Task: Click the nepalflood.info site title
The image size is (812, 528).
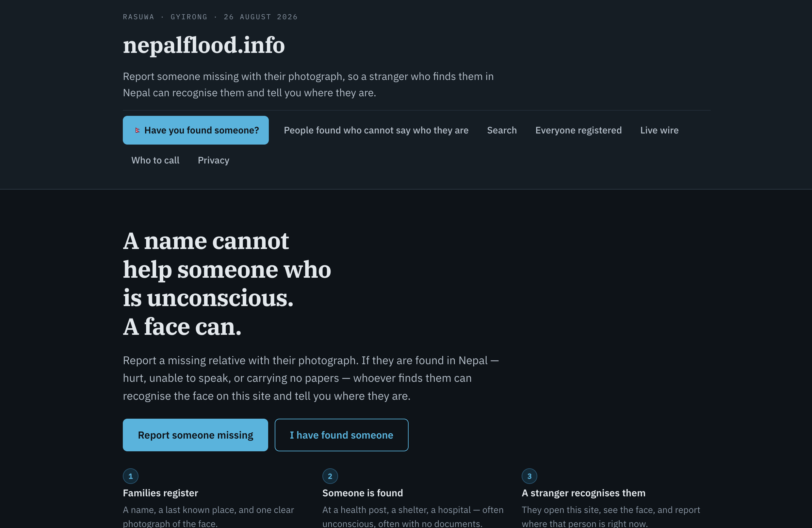Action: click(x=204, y=45)
